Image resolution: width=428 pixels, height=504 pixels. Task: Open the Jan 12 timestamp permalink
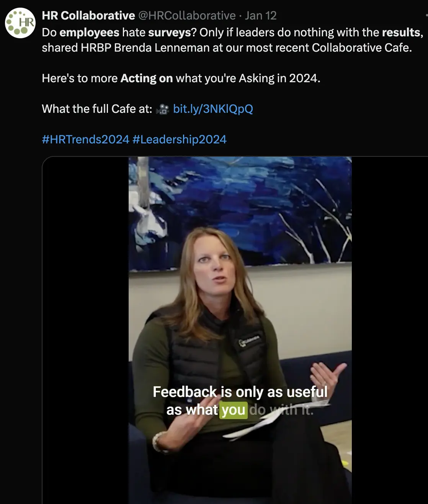pyautogui.click(x=261, y=16)
